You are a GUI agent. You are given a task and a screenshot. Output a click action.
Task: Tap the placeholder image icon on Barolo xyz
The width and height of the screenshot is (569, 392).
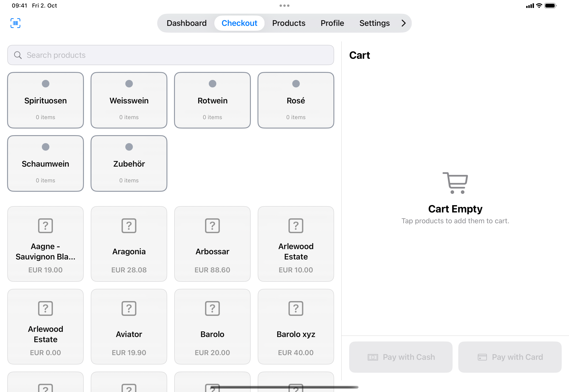(x=296, y=308)
